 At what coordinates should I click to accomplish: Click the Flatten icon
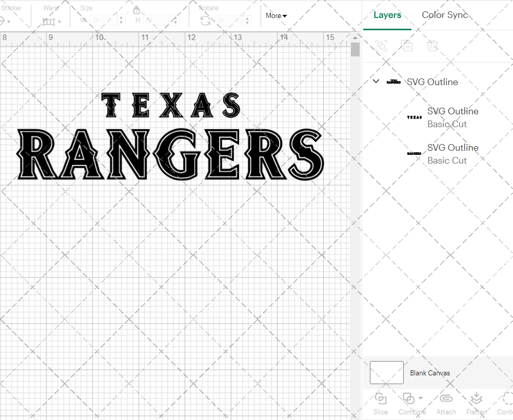[476, 398]
